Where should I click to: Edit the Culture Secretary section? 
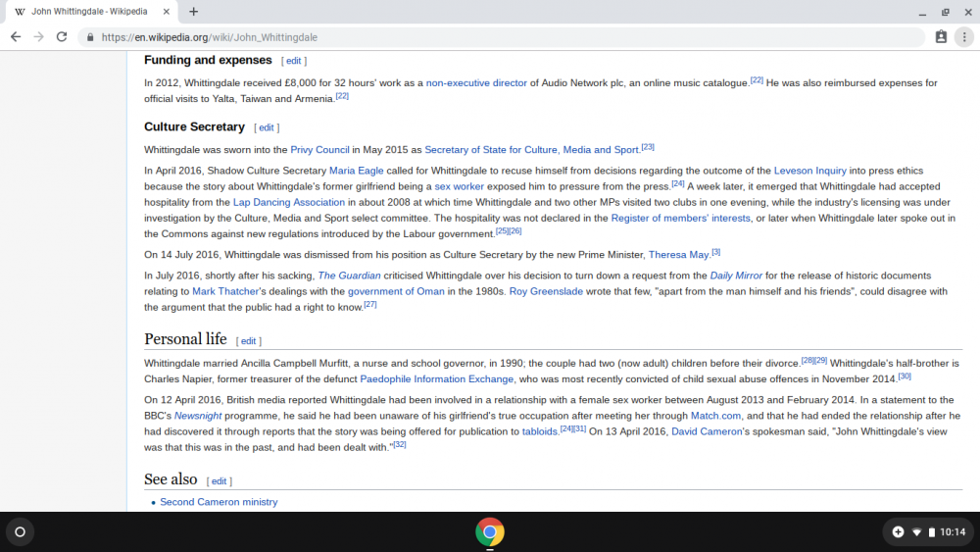click(x=267, y=127)
